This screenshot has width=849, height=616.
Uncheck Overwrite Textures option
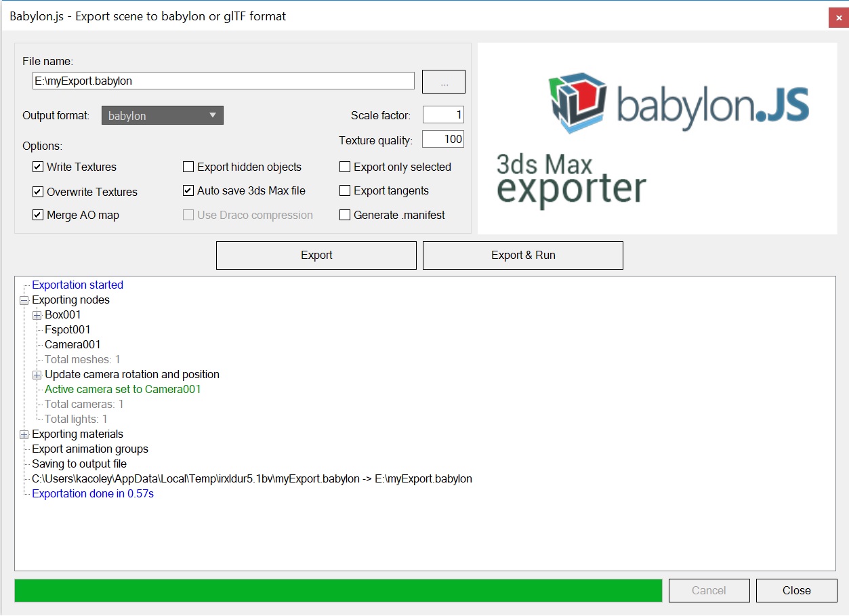coord(38,192)
